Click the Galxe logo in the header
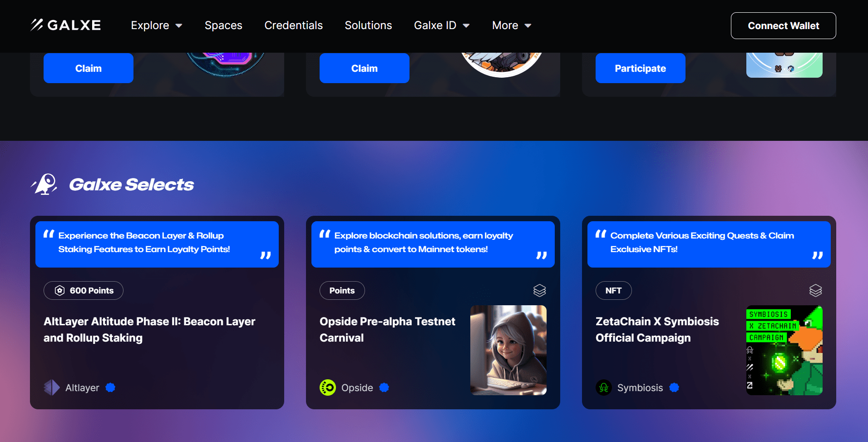This screenshot has height=442, width=868. coord(66,25)
